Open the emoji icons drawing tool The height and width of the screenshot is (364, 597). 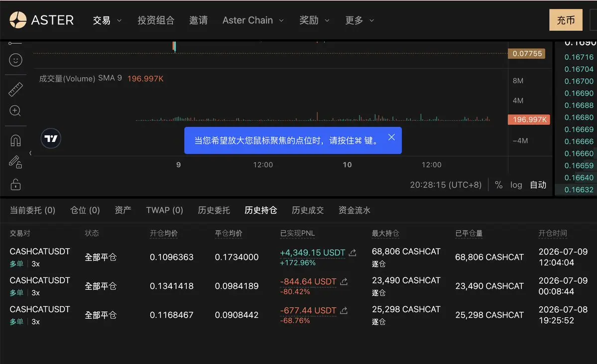tap(15, 60)
